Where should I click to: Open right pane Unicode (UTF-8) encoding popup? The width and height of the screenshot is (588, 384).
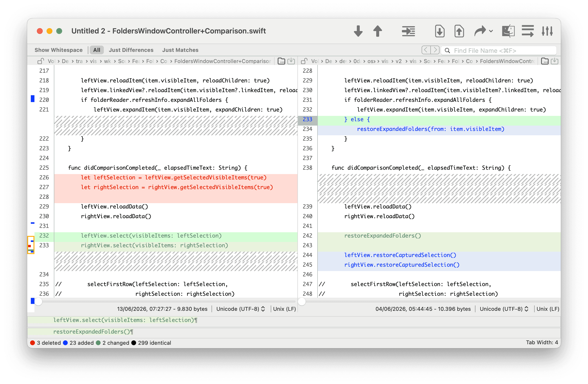tap(504, 309)
